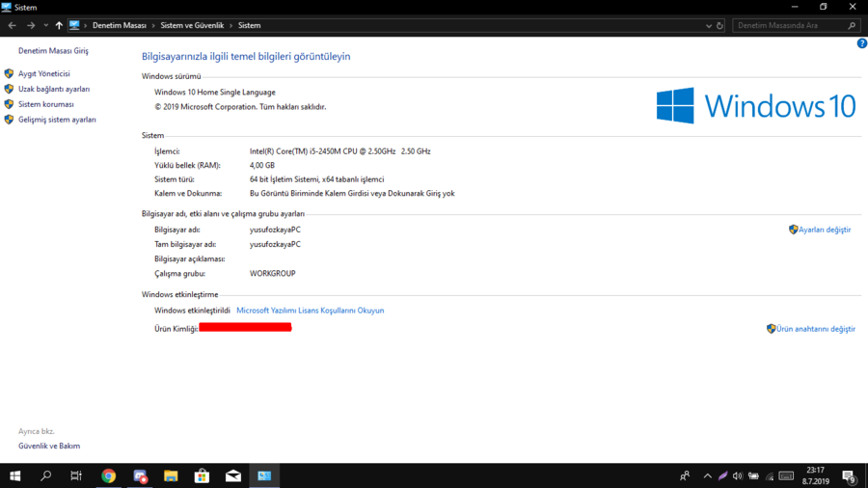This screenshot has height=488, width=868.
Task: Open help with the question mark icon
Action: point(862,43)
